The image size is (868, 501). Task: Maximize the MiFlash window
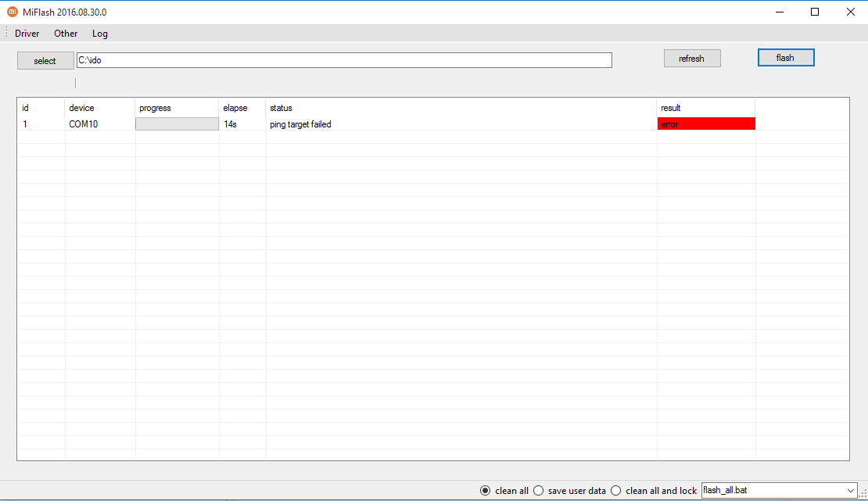pyautogui.click(x=815, y=13)
